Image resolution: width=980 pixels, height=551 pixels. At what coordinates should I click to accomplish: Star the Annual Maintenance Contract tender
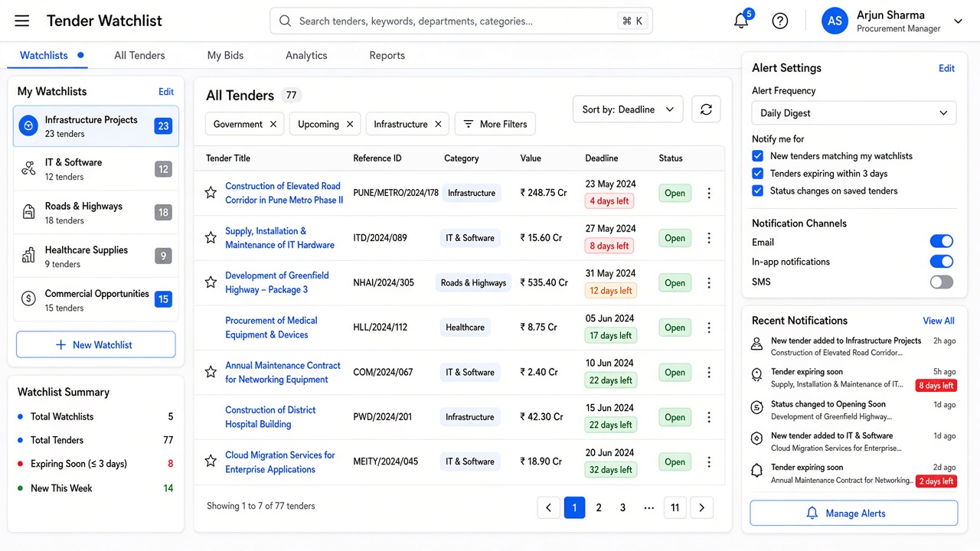click(x=211, y=372)
